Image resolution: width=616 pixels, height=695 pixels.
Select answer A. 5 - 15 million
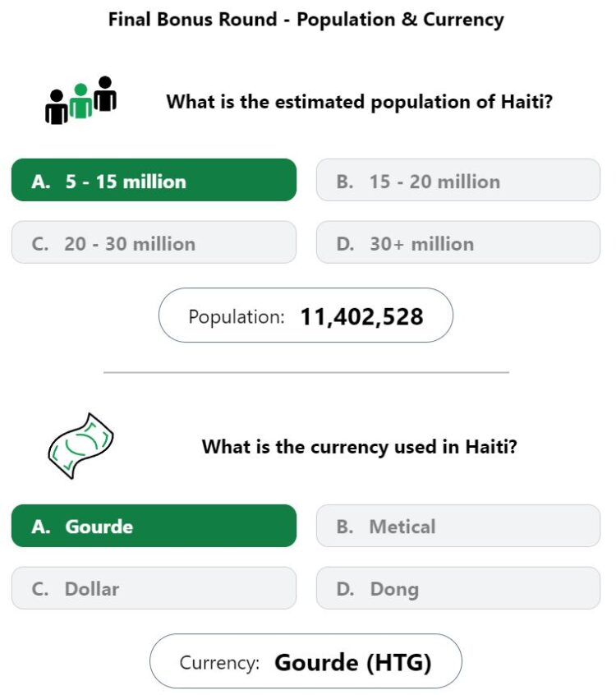pos(154,180)
